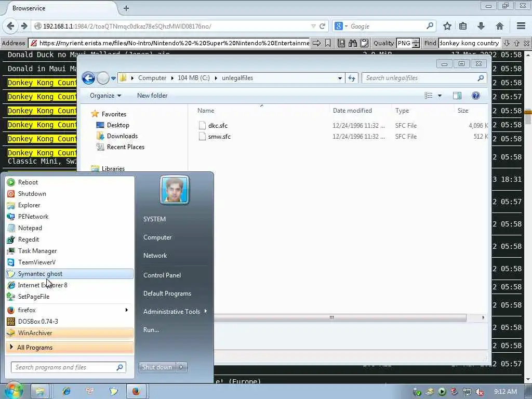The width and height of the screenshot is (532, 399).
Task: Select the dkc.sfc file
Action: pyautogui.click(x=218, y=126)
